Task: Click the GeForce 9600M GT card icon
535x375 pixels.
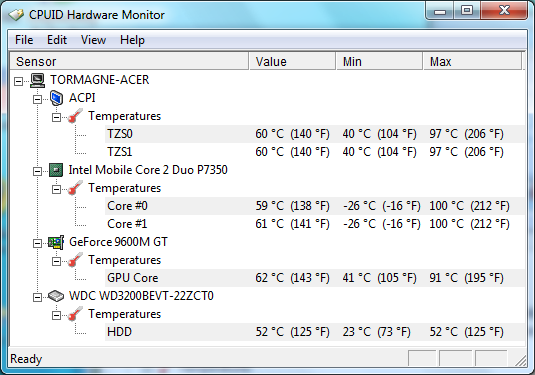Action: (x=56, y=242)
